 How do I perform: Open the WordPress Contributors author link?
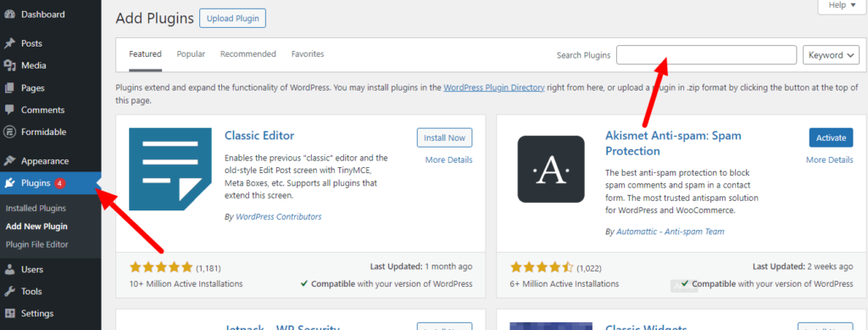pyautogui.click(x=278, y=217)
